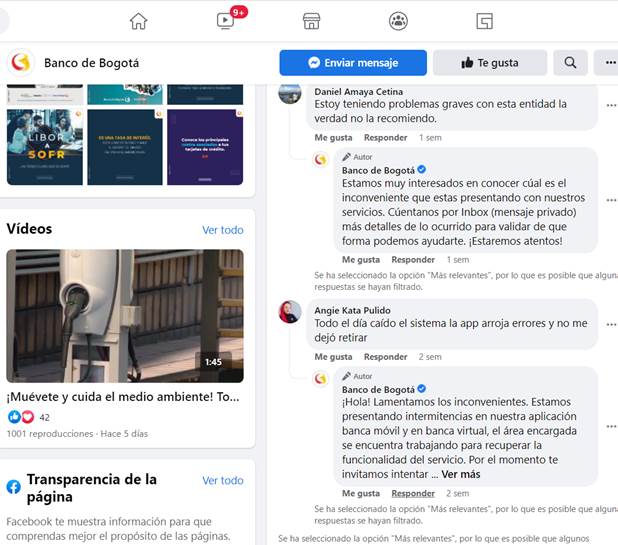
Task: Expand Ver más on the bank's reply
Action: tap(461, 474)
